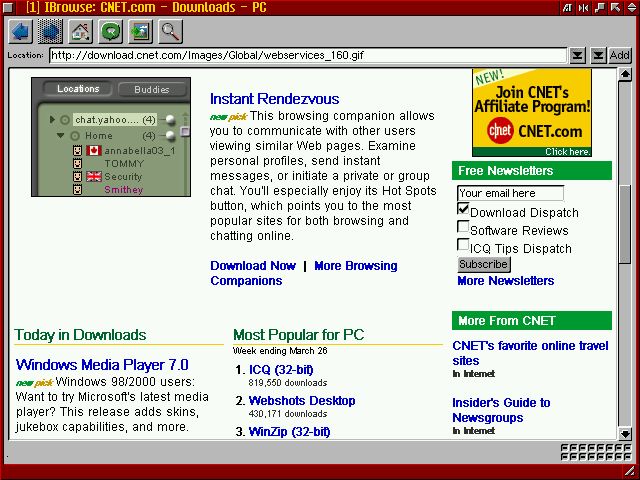640x480 pixels.
Task: Open CNET's favorite online travel sites
Action: 530,353
